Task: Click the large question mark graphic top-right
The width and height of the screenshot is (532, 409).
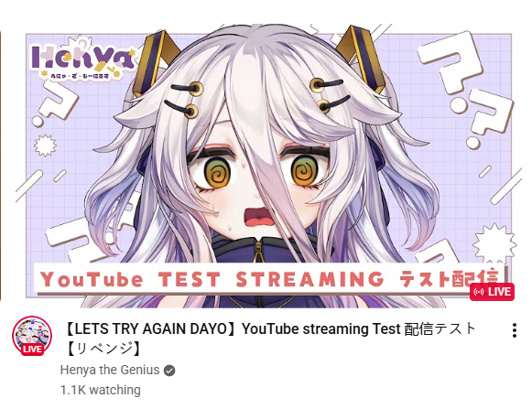Action: click(451, 62)
